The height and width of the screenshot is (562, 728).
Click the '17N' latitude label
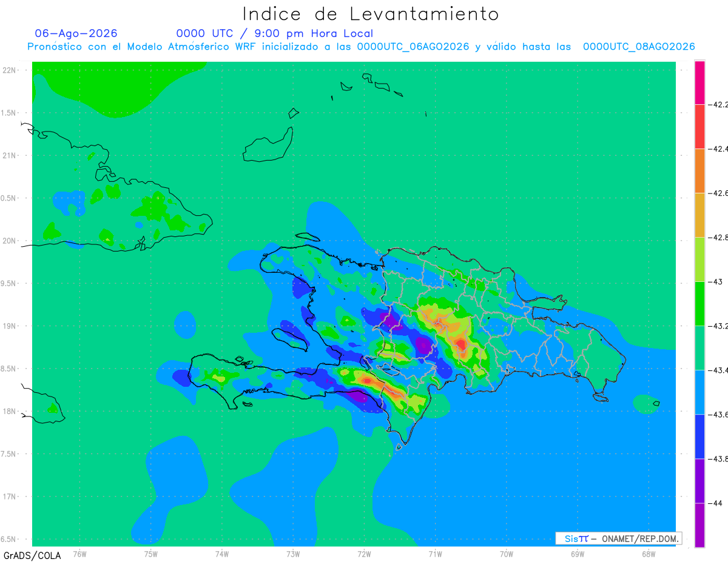(10, 497)
